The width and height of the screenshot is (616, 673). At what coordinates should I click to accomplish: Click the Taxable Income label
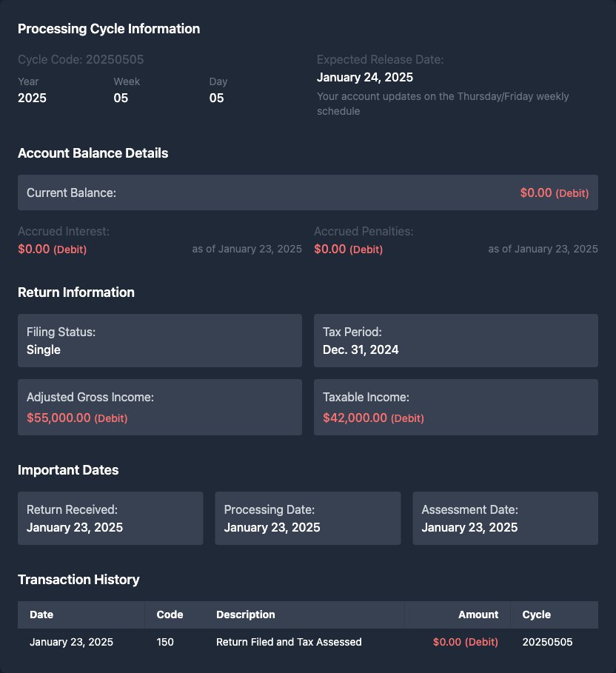366,397
